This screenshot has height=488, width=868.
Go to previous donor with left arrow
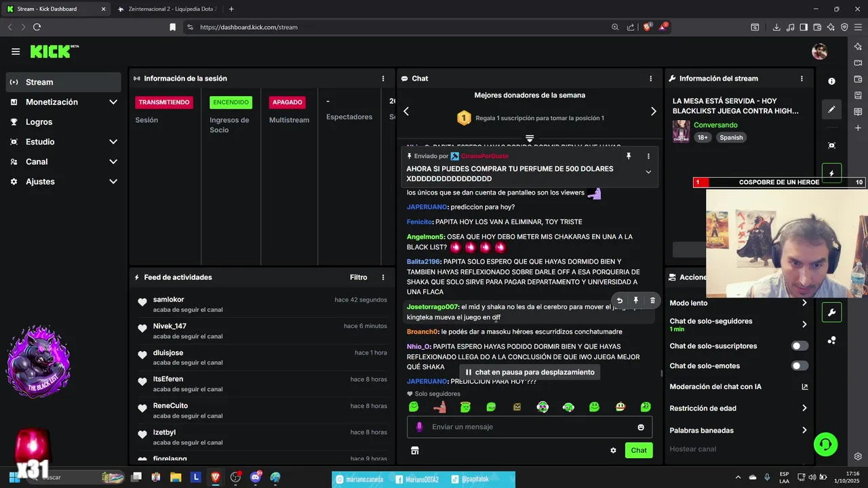pos(406,111)
